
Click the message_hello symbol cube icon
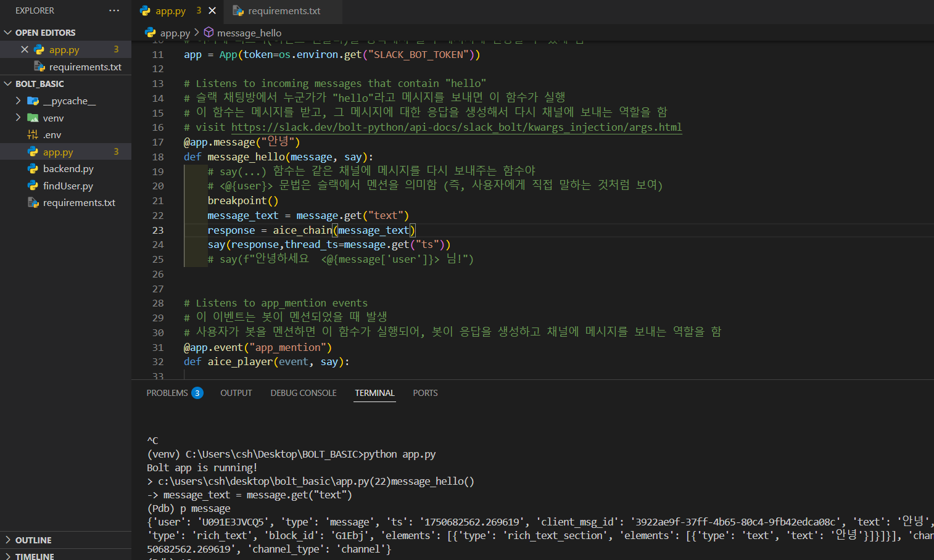click(x=209, y=33)
